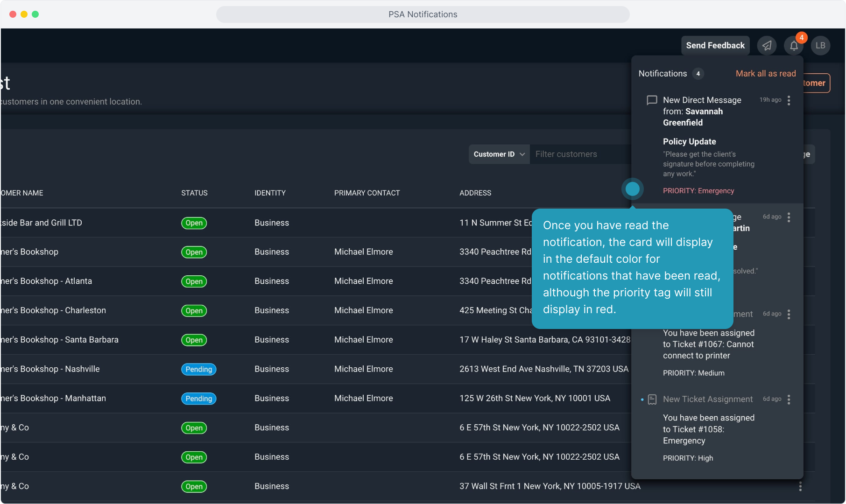
Task: Click the row options dots for 37 Wall St
Action: pyautogui.click(x=800, y=486)
